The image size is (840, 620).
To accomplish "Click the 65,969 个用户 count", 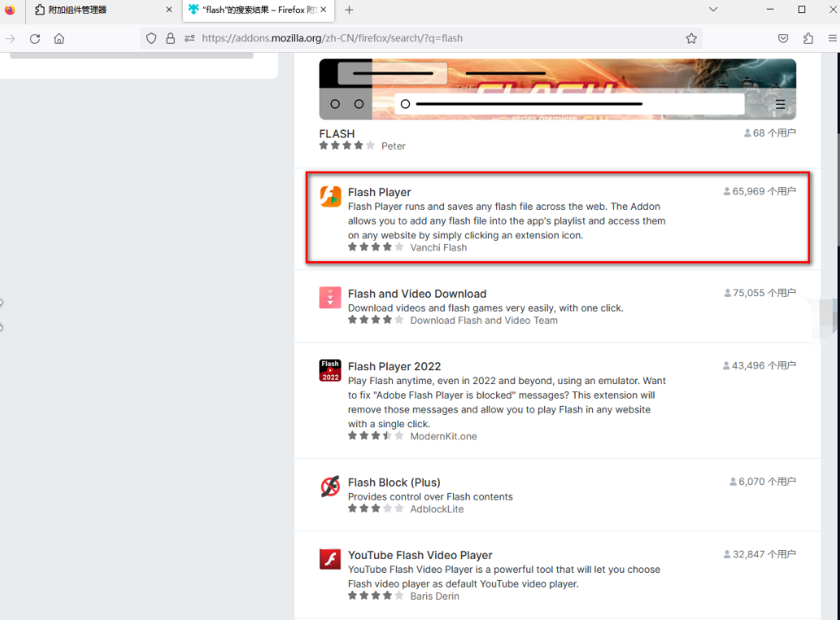I will point(759,191).
